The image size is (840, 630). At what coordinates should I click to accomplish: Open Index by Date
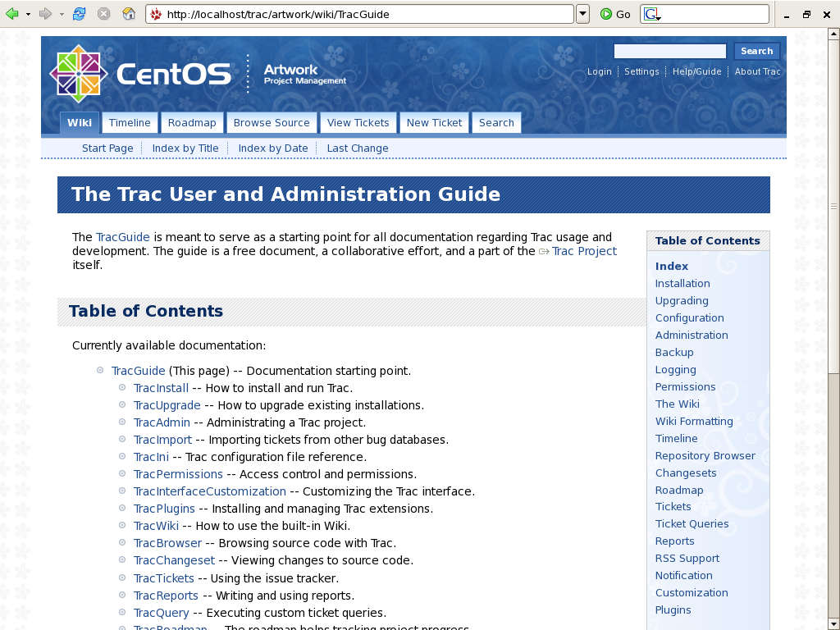pos(273,148)
